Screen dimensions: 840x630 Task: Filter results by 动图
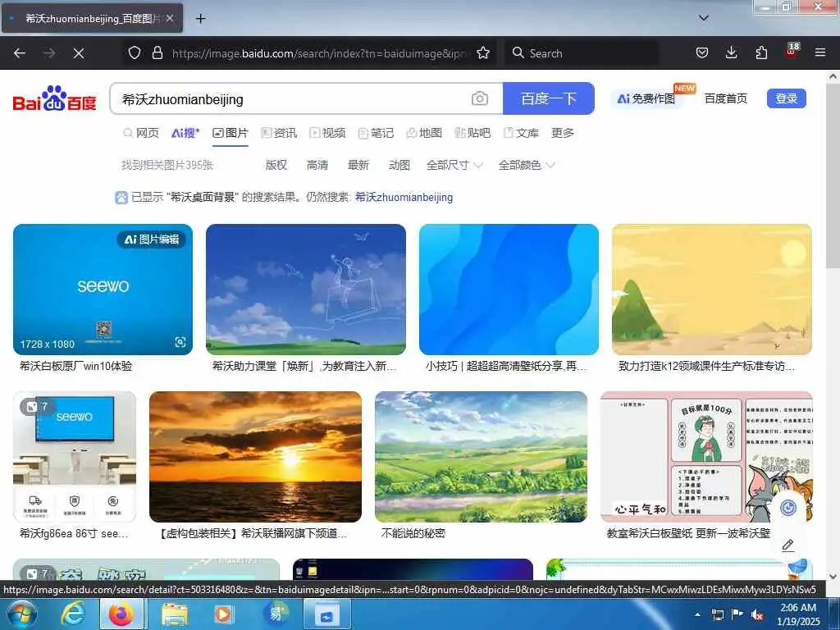399,165
